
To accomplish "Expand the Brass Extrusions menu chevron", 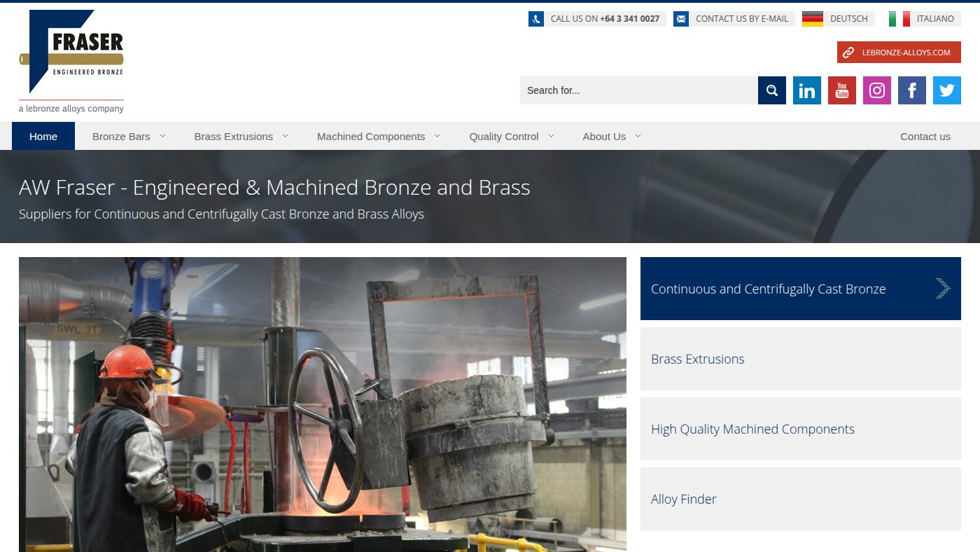I will 285,136.
